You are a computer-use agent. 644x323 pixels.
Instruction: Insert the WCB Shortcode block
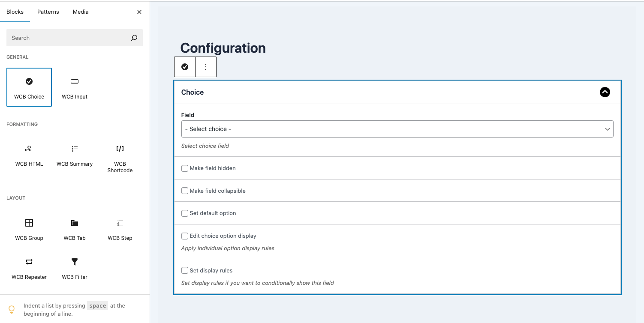pos(120,158)
